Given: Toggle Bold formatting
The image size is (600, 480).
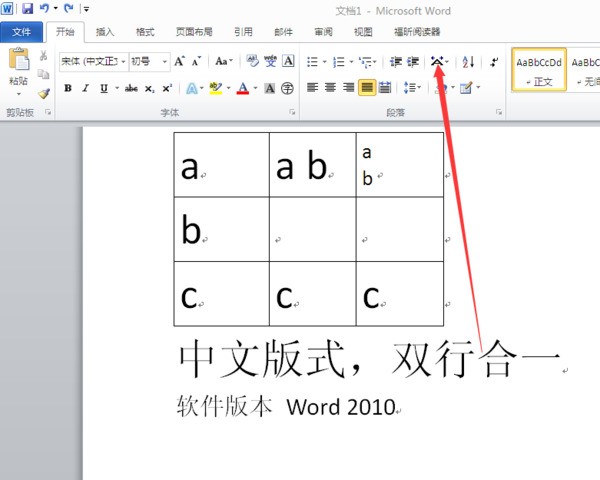Looking at the screenshot, I should click(68, 88).
